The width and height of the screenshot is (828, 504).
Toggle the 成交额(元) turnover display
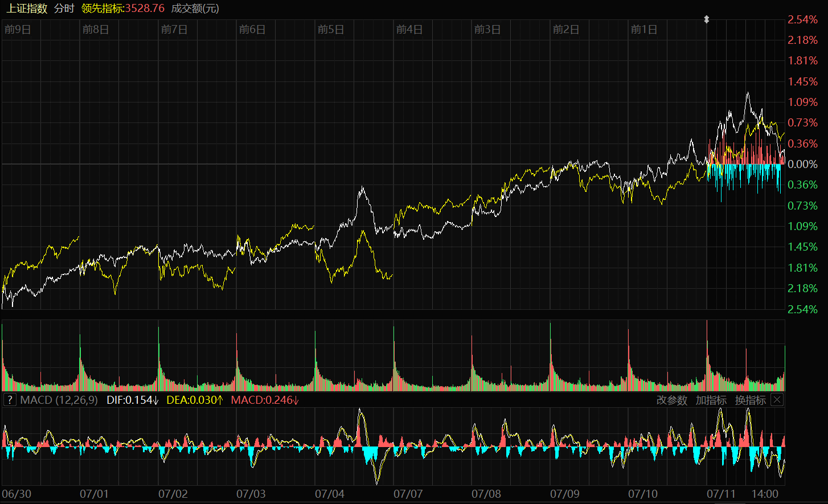pos(195,9)
